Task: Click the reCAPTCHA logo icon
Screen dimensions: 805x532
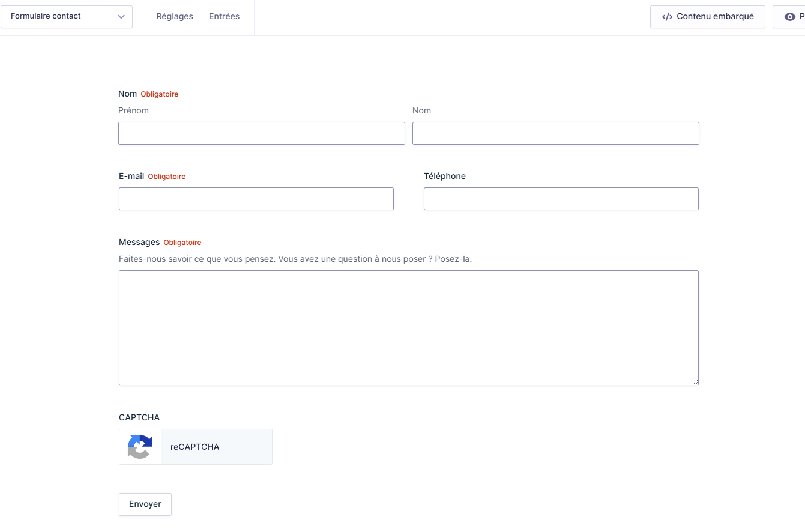Action: pos(140,447)
